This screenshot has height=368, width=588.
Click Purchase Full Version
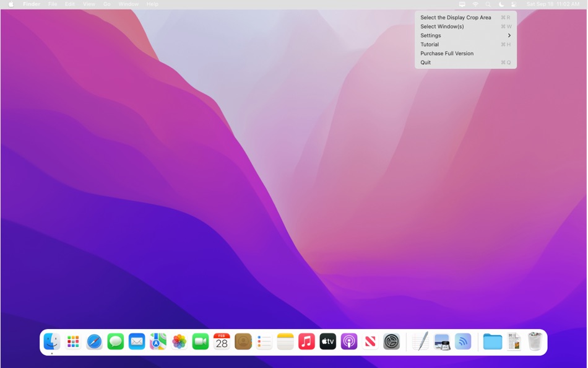coord(447,53)
